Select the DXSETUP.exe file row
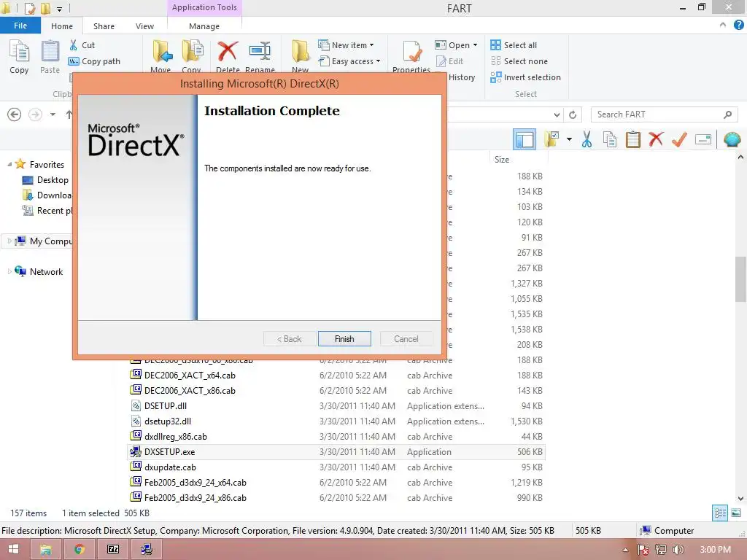The image size is (747, 560). click(x=336, y=452)
